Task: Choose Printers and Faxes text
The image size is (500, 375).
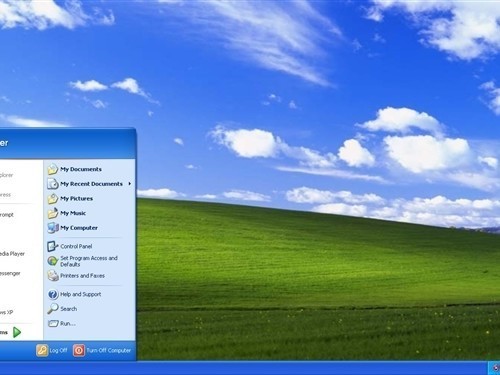Action: [82, 276]
